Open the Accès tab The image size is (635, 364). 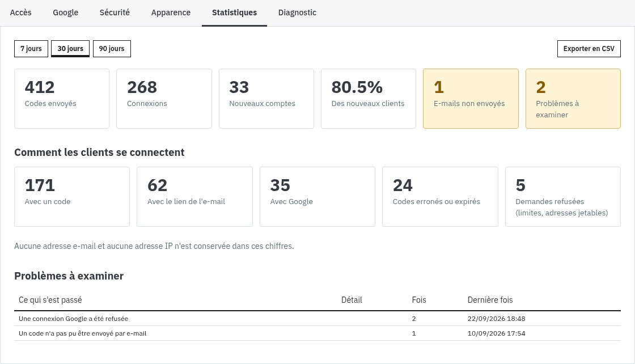click(x=20, y=12)
